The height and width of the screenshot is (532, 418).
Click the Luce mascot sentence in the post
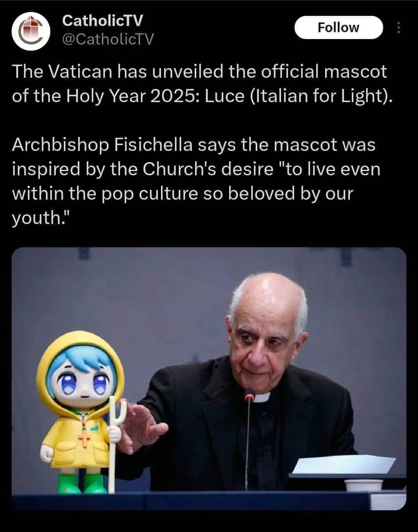(202, 84)
